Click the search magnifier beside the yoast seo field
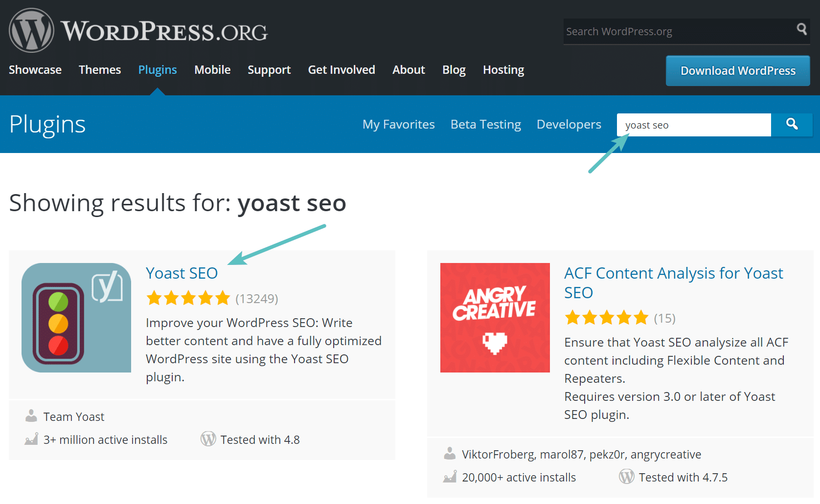The height and width of the screenshot is (504, 820). (792, 125)
